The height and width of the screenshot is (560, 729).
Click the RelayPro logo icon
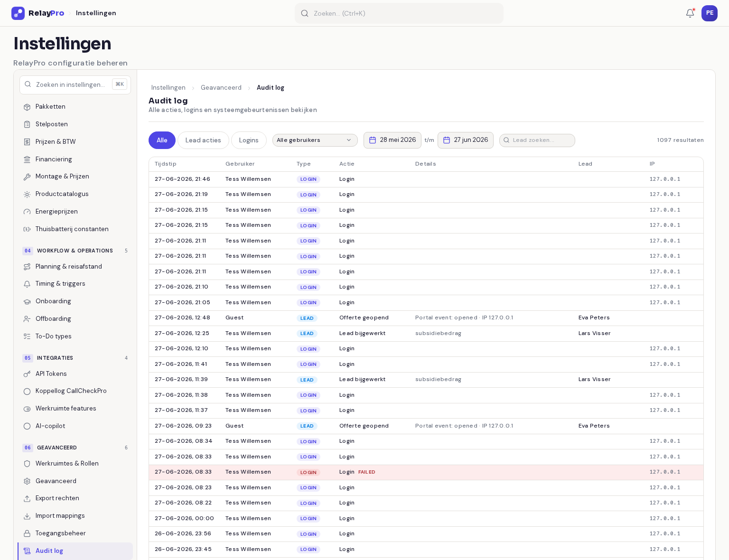coord(18,13)
